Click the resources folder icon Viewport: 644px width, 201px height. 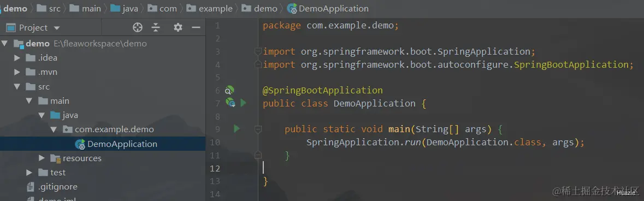click(56, 158)
